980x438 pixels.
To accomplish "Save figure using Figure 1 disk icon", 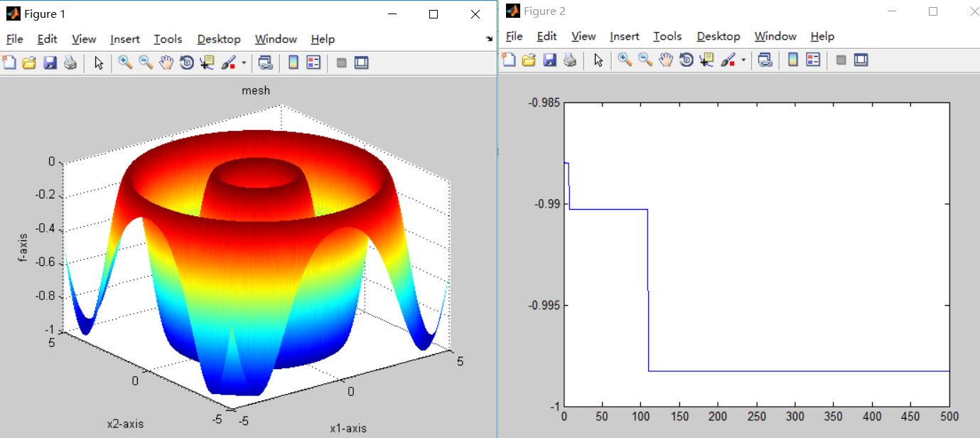I will [x=50, y=63].
